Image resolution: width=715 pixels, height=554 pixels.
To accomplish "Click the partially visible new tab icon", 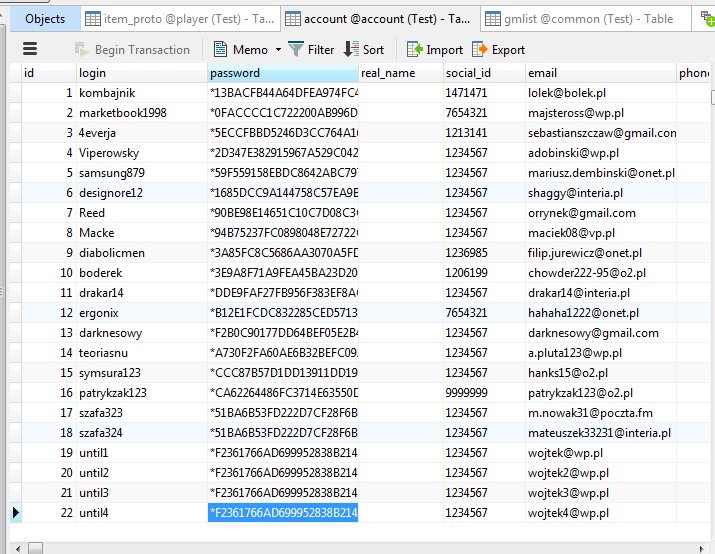I will pos(708,19).
